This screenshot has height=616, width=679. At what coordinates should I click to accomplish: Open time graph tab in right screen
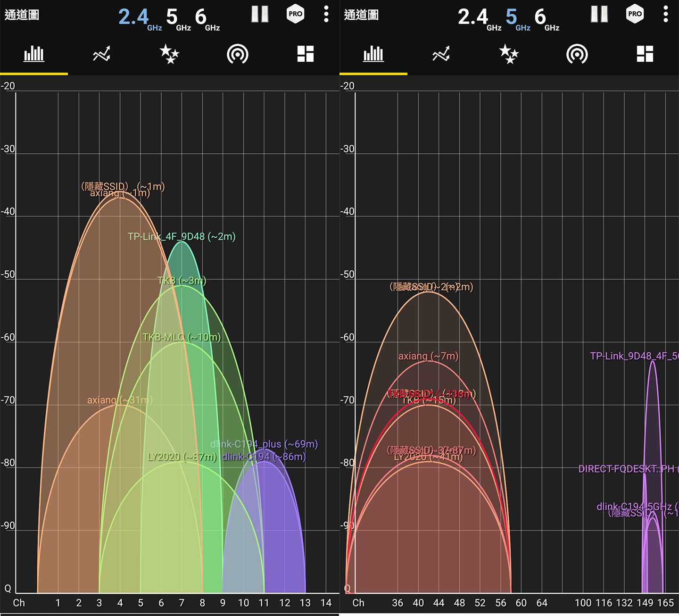coord(441,54)
